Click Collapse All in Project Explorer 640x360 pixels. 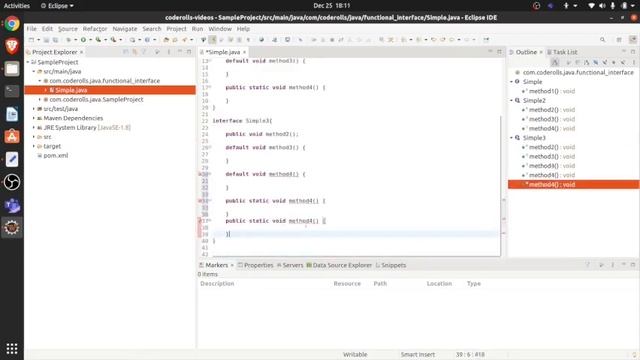pyautogui.click(x=125, y=52)
